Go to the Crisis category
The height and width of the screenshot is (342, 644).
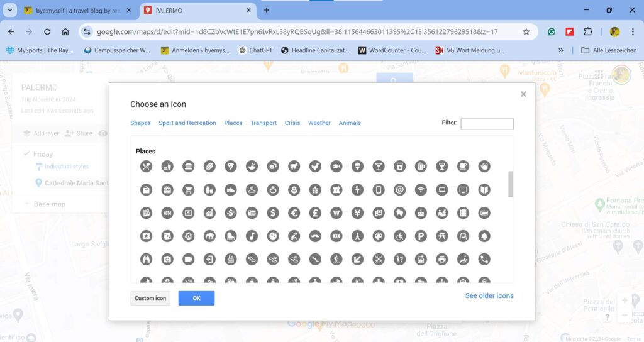[x=292, y=123]
